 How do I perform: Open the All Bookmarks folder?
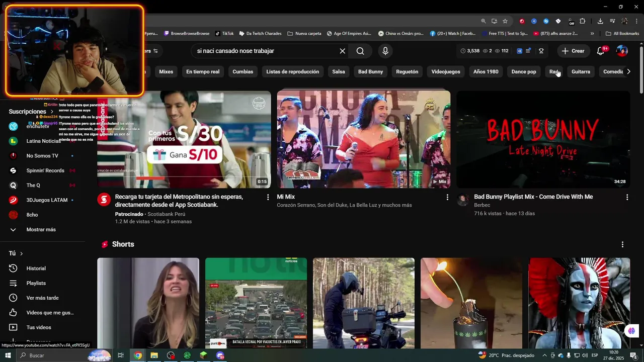click(x=622, y=34)
